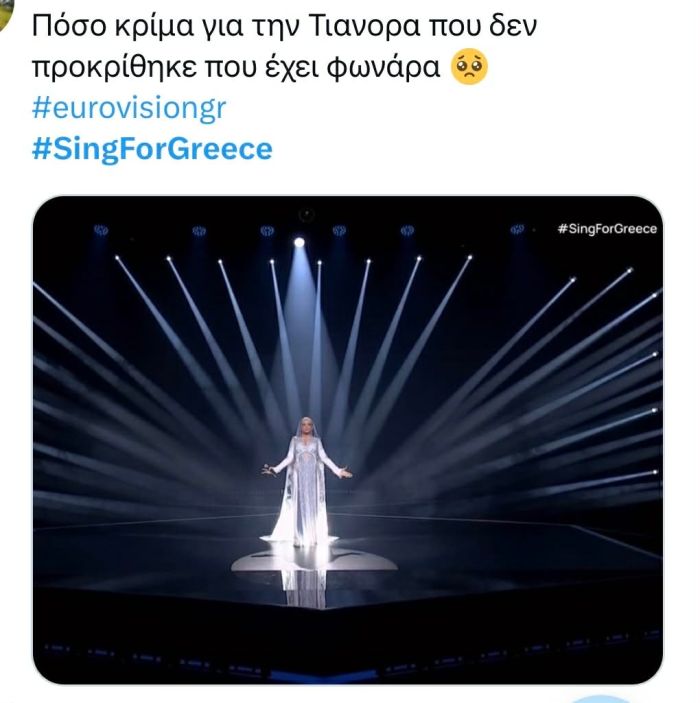The image size is (700, 703).
Task: Click the bright center spotlight above the stage
Action: [x=298, y=242]
